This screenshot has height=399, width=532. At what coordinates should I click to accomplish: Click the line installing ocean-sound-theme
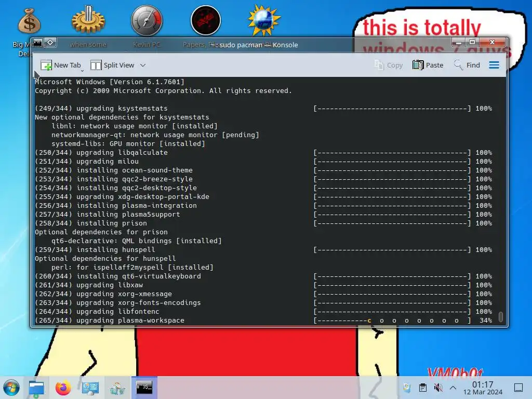[x=263, y=170]
